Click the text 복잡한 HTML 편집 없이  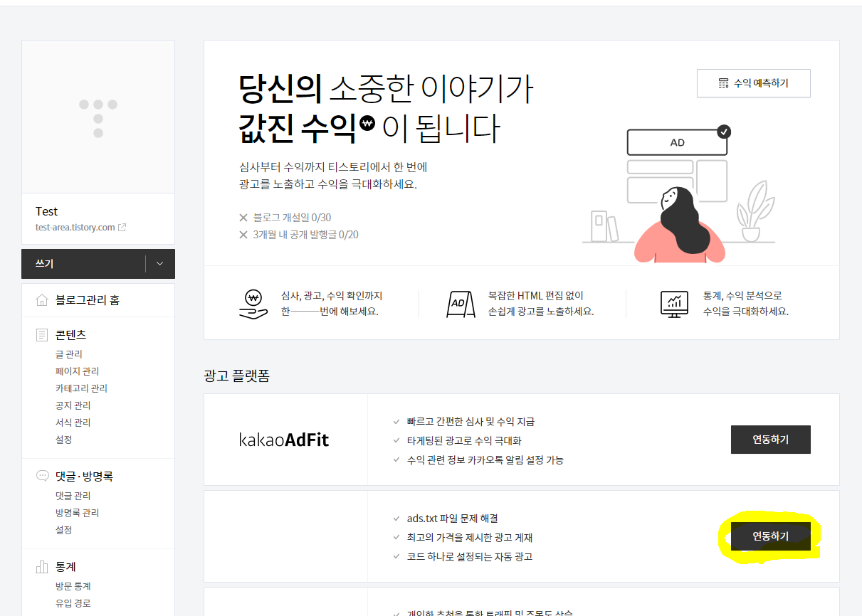(536, 296)
